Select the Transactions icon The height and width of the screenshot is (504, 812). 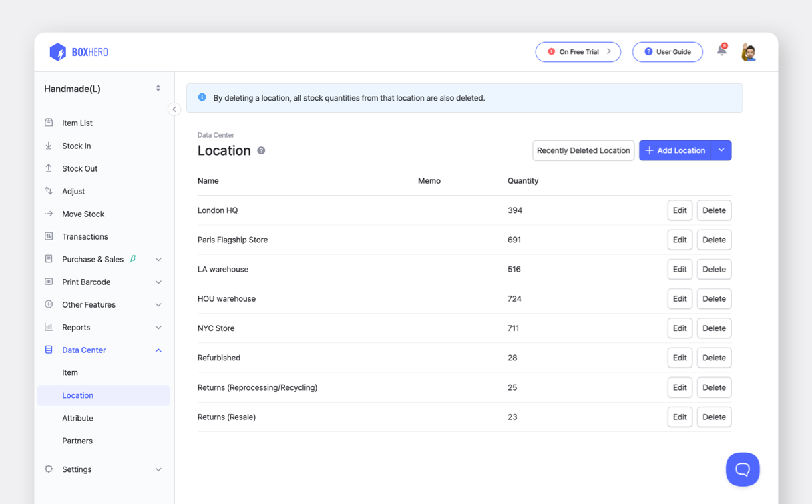pos(48,236)
